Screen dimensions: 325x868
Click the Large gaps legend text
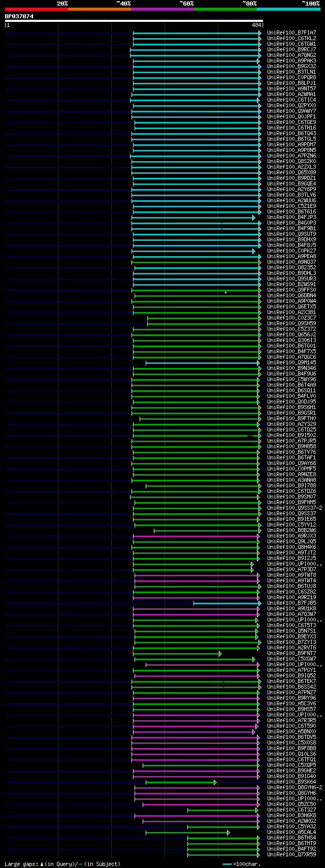pos(62,864)
